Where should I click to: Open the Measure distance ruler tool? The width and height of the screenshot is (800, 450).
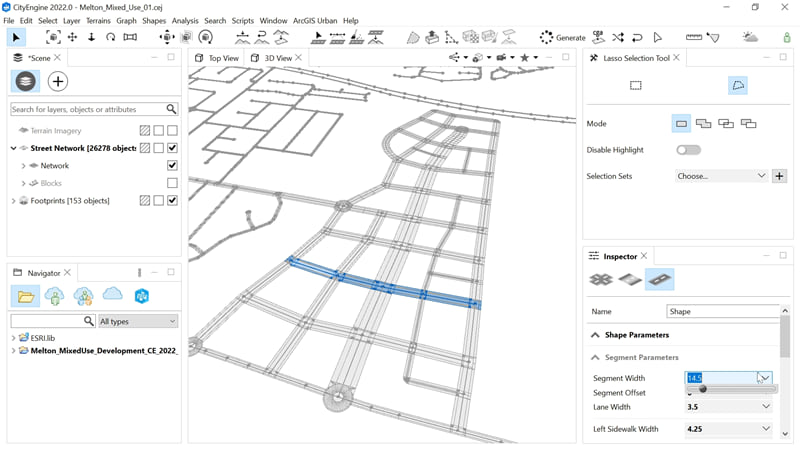coord(694,37)
